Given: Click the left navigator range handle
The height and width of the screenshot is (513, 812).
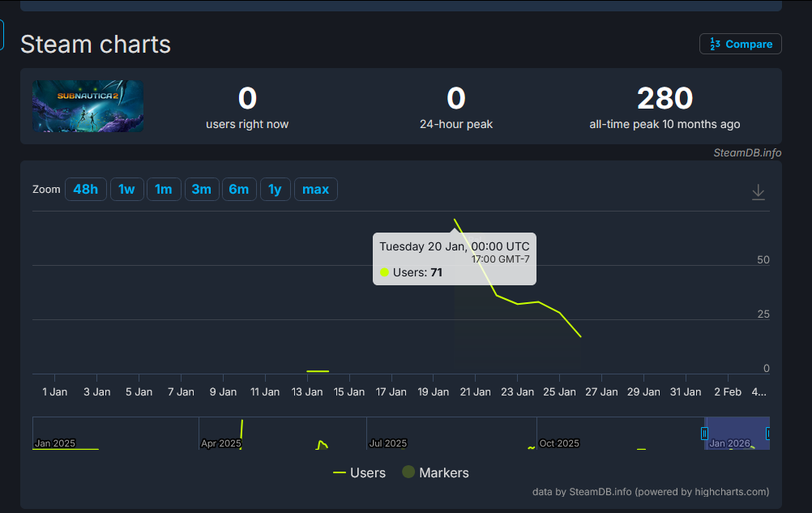Looking at the screenshot, I should pyautogui.click(x=704, y=434).
